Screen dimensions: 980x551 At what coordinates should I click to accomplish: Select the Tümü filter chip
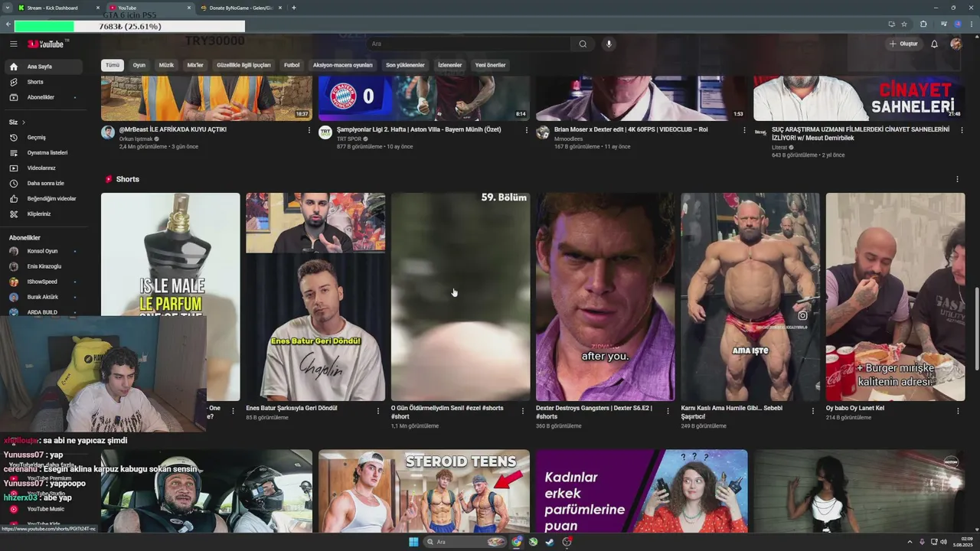(113, 65)
